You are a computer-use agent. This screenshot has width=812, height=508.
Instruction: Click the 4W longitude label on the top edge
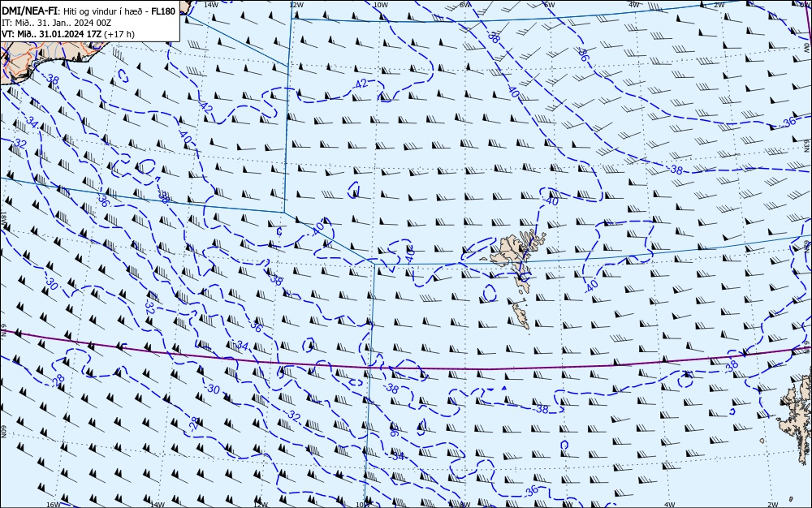pos(634,5)
